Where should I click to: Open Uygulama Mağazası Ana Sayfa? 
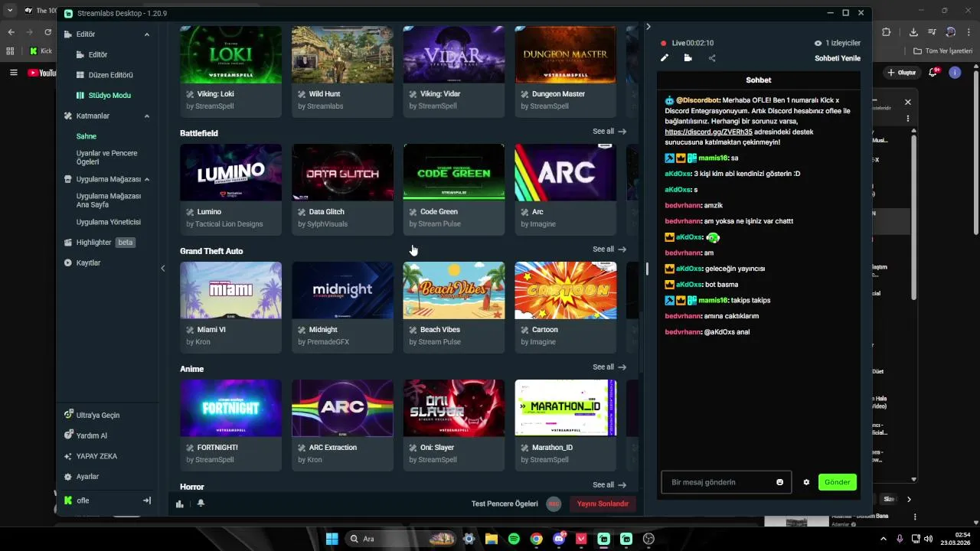coord(109,201)
